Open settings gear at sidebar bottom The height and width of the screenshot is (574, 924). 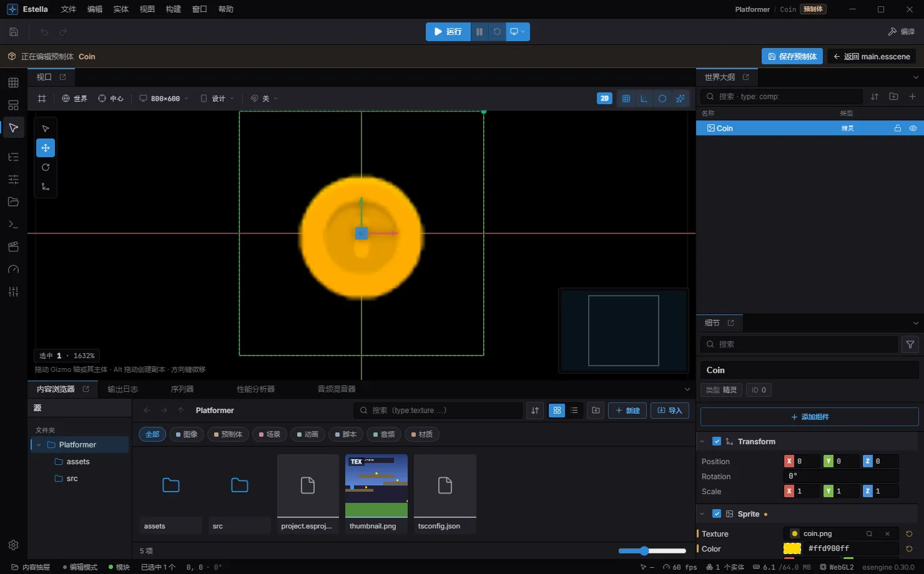[x=14, y=545]
